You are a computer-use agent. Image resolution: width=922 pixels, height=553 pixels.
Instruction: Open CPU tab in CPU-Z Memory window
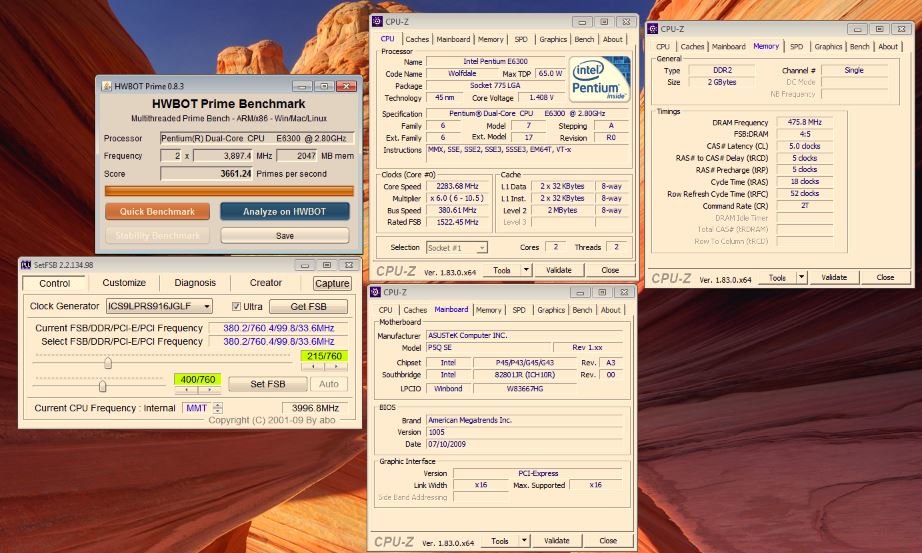[x=663, y=46]
